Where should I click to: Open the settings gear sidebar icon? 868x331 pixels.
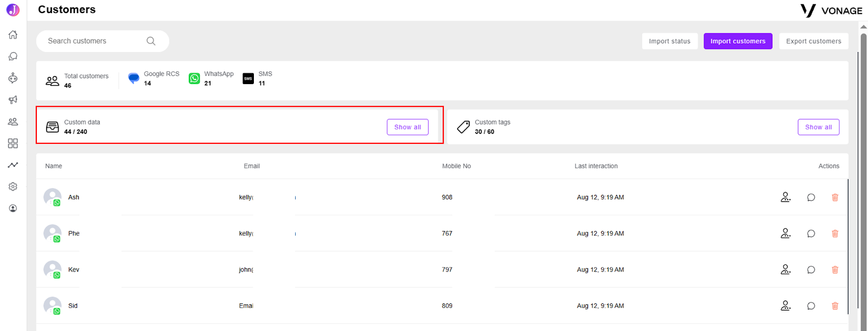tap(13, 187)
